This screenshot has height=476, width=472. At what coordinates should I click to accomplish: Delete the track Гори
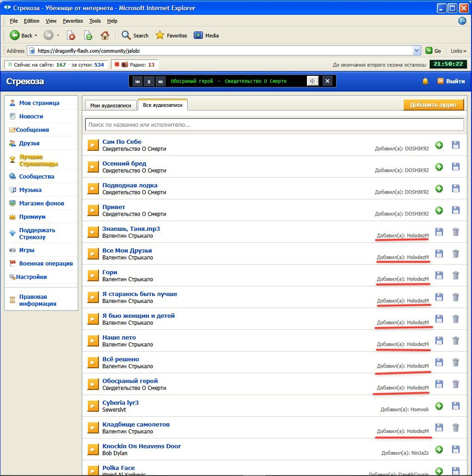point(456,275)
